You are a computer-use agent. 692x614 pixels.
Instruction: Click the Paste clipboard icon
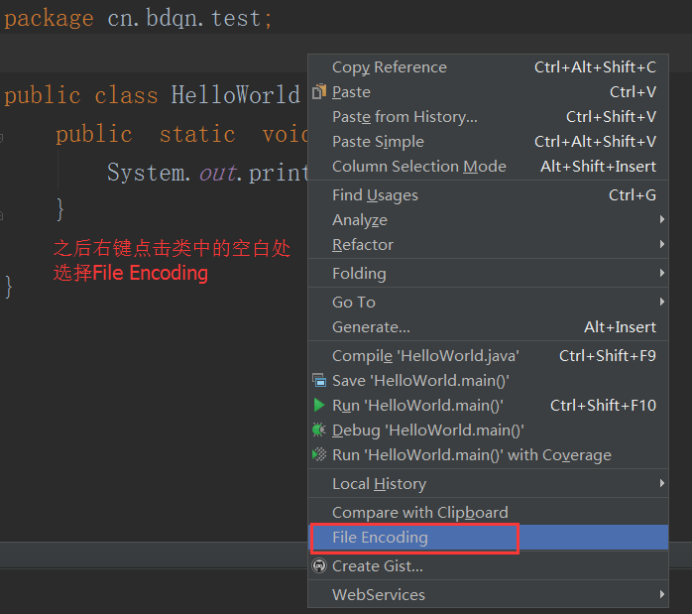point(319,92)
